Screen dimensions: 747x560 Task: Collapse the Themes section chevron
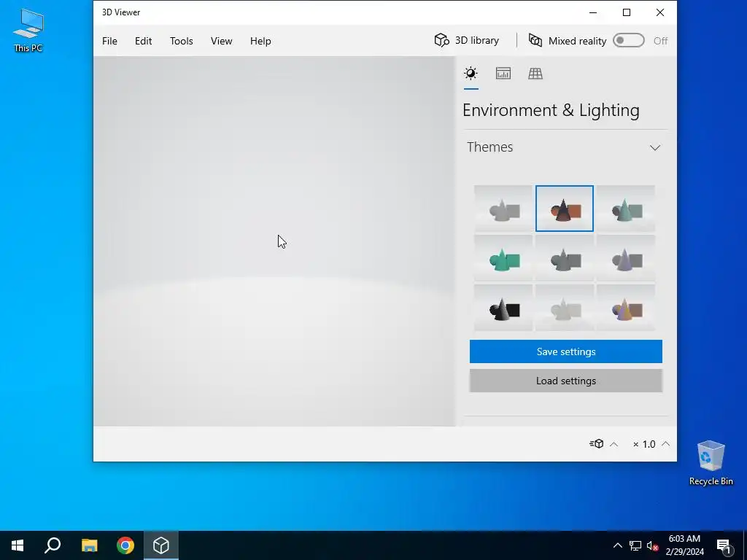click(x=655, y=147)
